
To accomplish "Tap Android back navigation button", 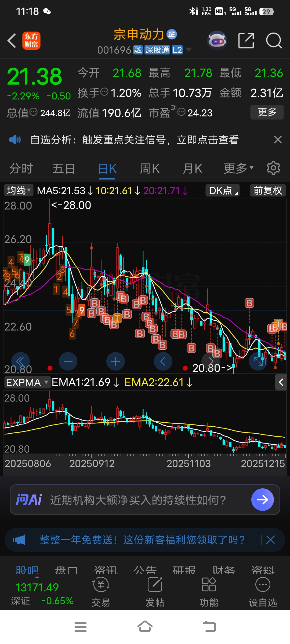I will (x=209, y=627).
